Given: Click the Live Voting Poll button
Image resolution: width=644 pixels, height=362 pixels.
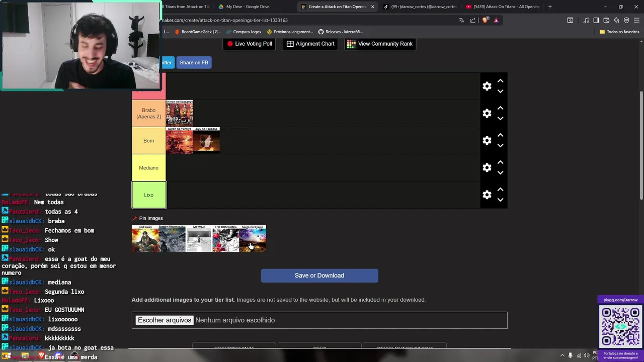Looking at the screenshot, I should (249, 44).
